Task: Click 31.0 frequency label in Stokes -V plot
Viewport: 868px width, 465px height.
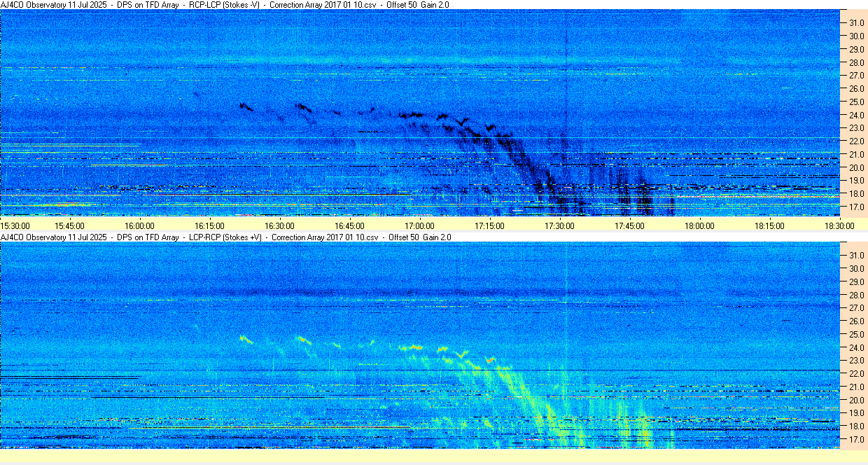Action: (x=856, y=22)
